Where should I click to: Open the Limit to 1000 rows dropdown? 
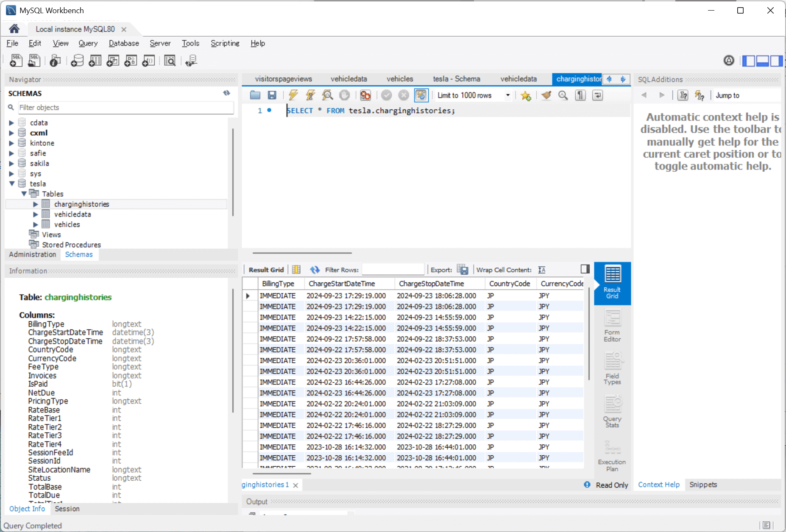507,95
